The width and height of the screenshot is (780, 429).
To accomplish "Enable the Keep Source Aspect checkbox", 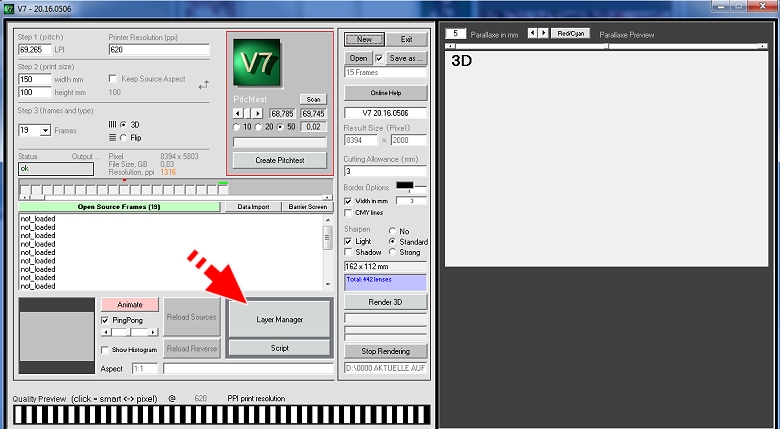I will point(113,78).
